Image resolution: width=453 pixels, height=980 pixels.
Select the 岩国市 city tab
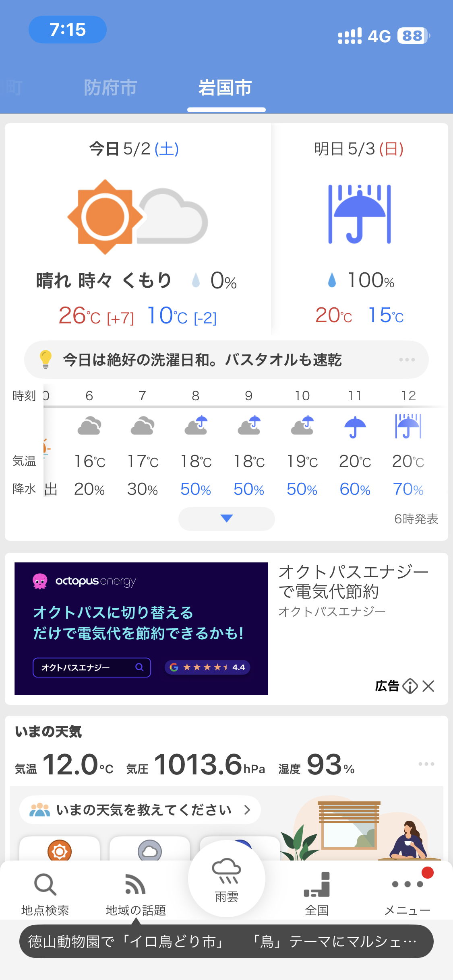tap(225, 87)
